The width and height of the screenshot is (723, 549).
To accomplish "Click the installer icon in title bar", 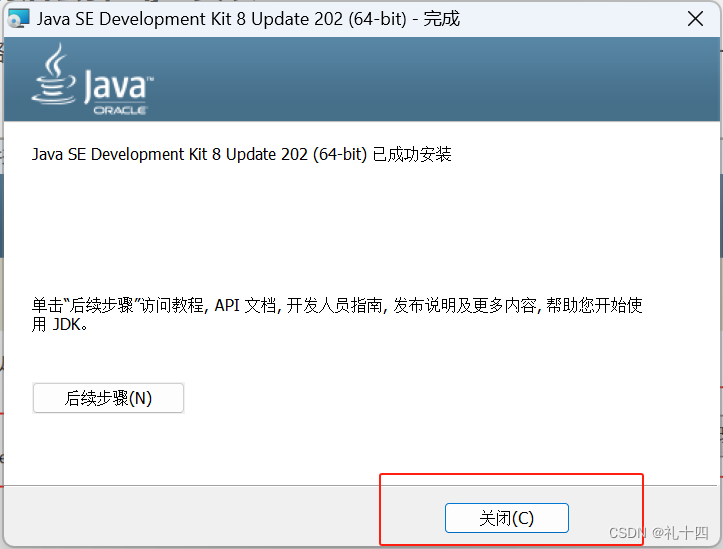I will point(18,19).
